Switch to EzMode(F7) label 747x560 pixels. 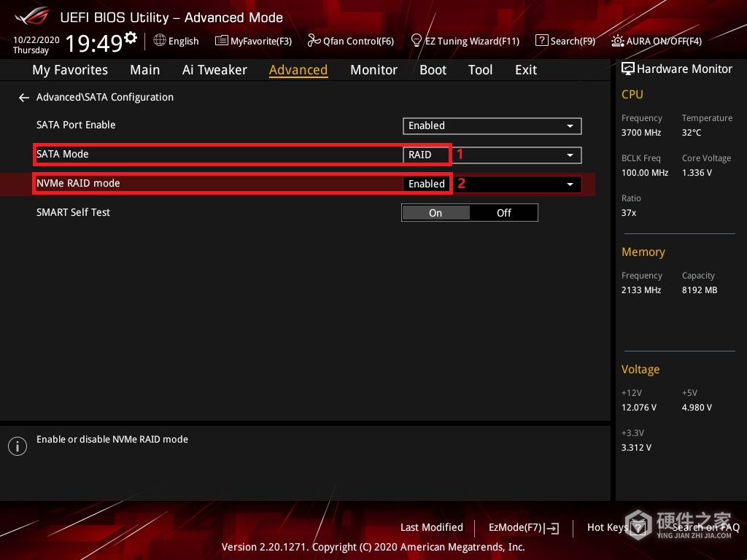pyautogui.click(x=515, y=528)
